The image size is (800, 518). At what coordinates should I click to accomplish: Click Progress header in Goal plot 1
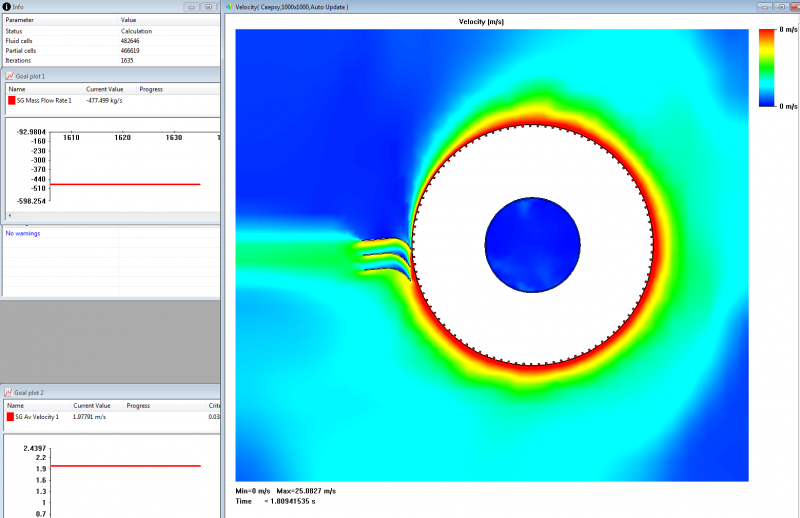point(151,89)
